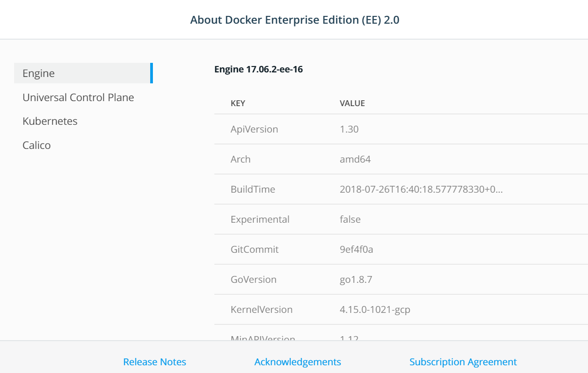Select the Engine sidebar tab
Viewport: 588px width, 373px height.
click(39, 73)
